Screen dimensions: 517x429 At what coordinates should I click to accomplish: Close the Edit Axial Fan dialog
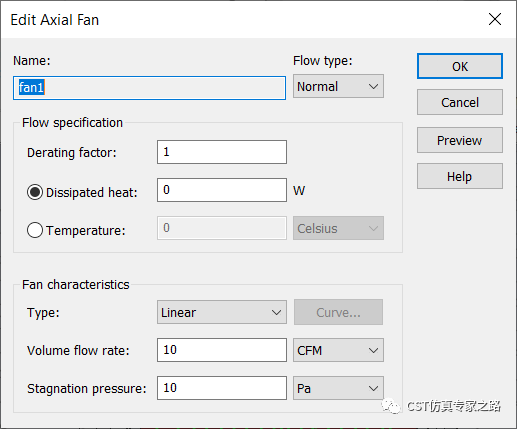495,19
